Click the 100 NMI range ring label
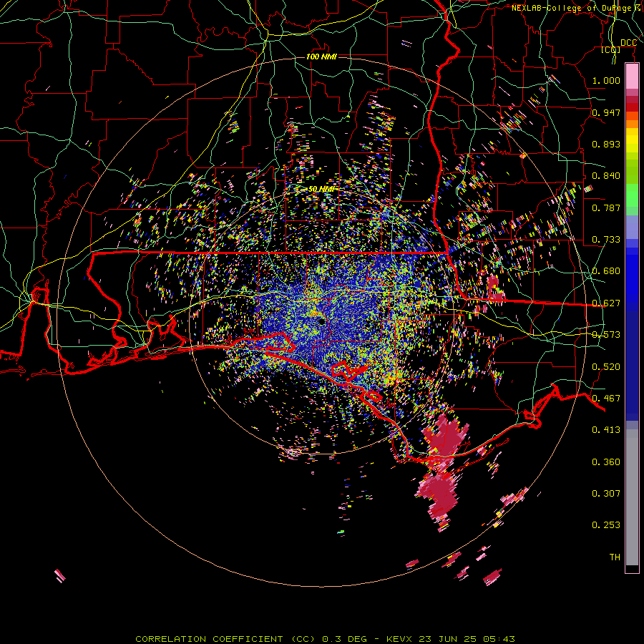 pos(321,57)
